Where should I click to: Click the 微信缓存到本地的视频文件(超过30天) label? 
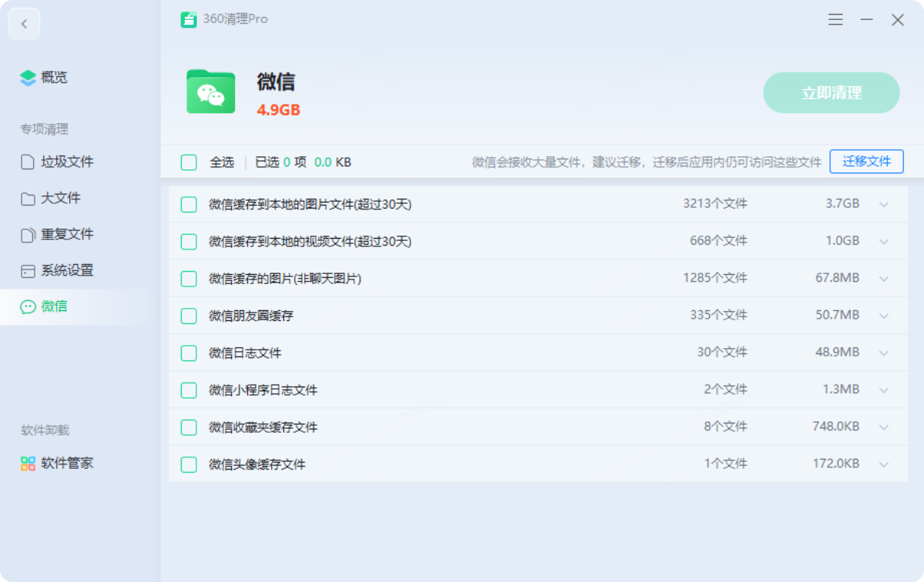tap(310, 242)
